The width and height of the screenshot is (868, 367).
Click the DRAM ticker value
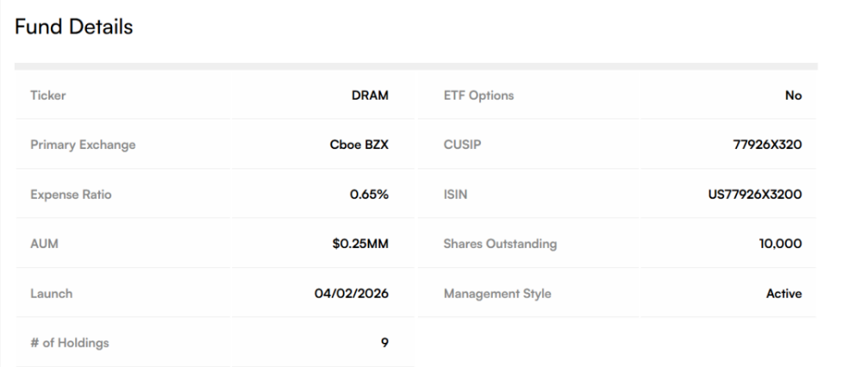(x=370, y=96)
